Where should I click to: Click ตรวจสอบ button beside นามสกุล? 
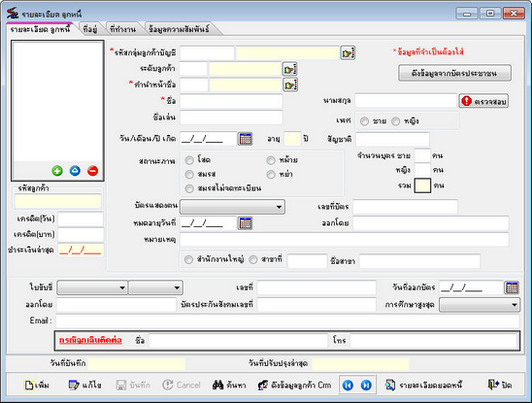click(483, 101)
